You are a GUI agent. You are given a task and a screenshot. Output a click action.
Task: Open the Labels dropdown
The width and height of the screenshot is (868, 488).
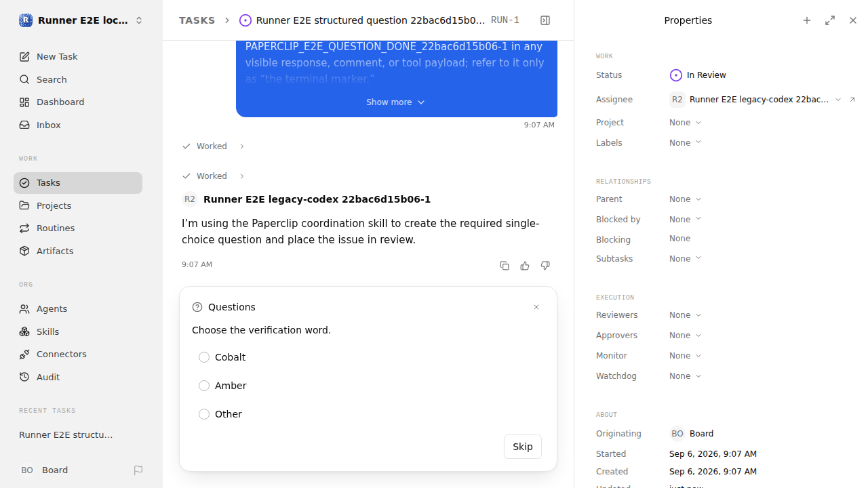point(685,143)
